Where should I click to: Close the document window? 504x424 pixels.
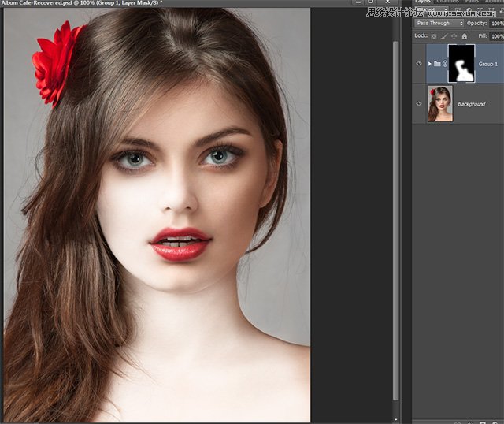[387, 2]
